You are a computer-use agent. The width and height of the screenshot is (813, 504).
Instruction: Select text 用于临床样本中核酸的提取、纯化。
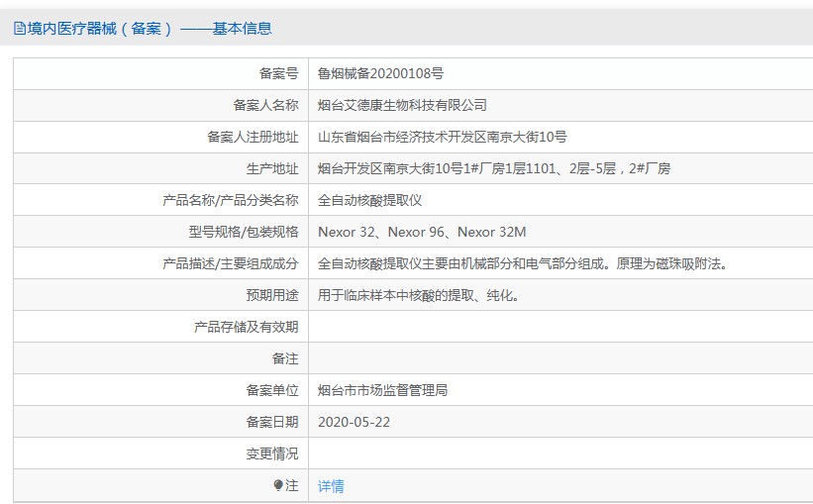[419, 295]
